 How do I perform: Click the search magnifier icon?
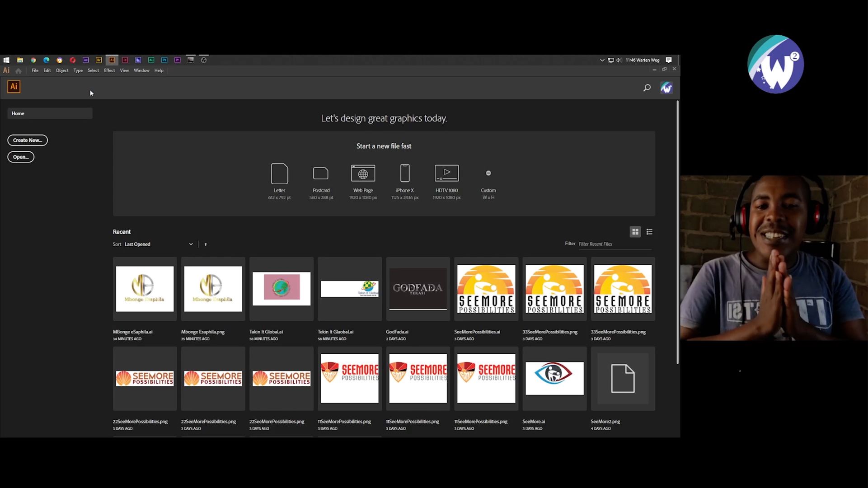pos(647,88)
